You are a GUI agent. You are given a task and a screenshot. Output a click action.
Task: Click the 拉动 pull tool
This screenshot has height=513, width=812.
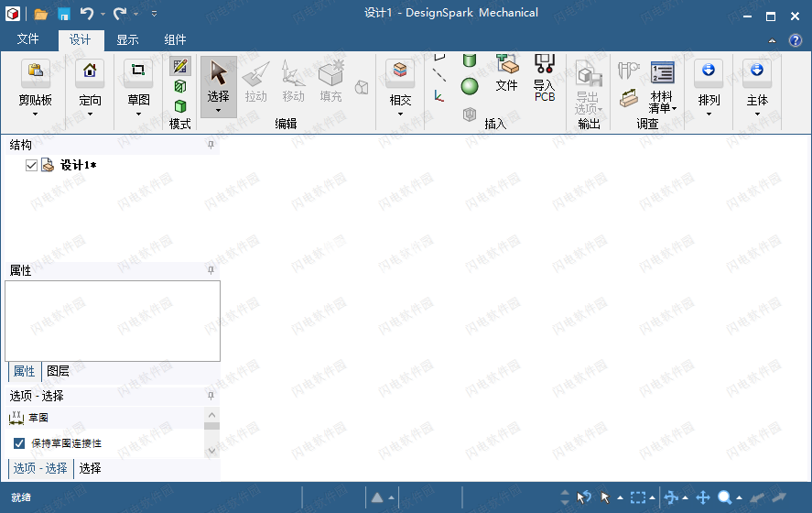coord(255,82)
